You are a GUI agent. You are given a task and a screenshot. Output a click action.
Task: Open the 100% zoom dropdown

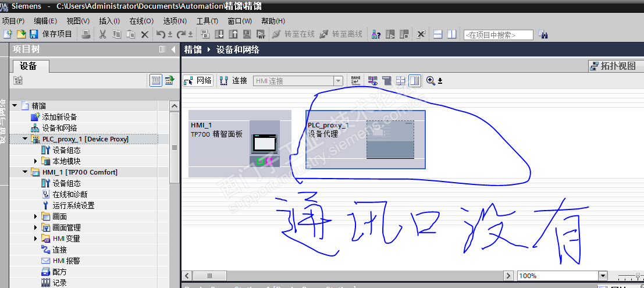pyautogui.click(x=603, y=276)
